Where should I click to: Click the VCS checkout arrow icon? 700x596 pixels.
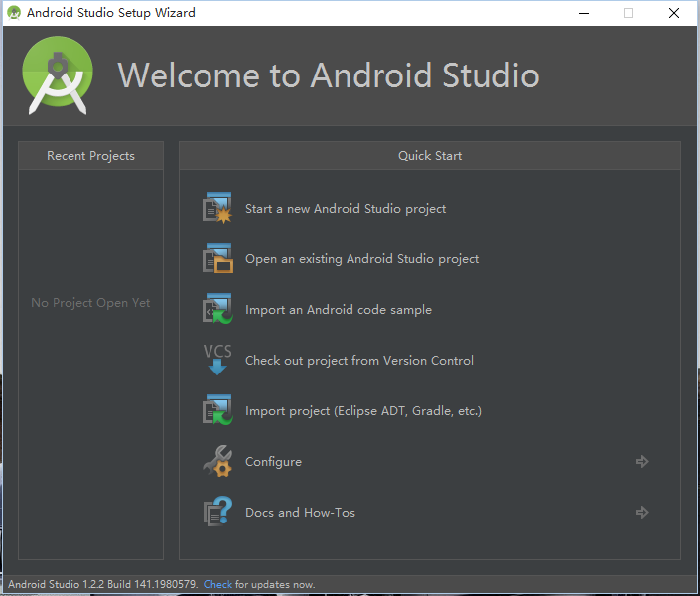pyautogui.click(x=216, y=360)
